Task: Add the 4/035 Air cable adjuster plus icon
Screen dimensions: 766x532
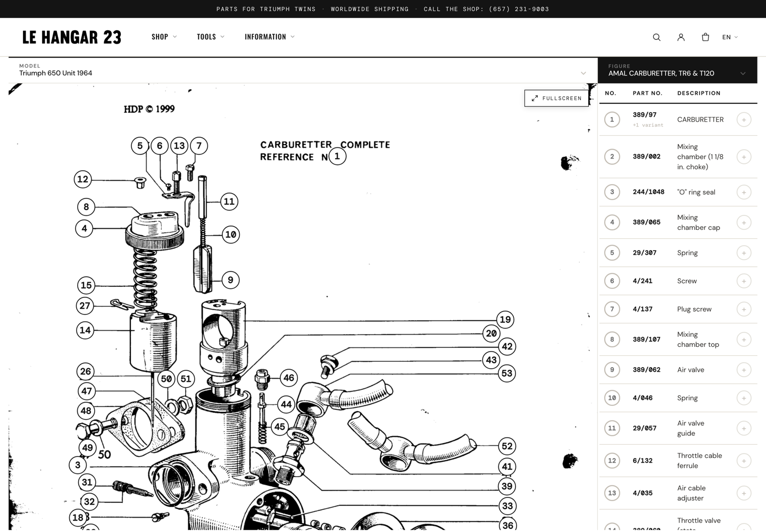Action: click(x=744, y=493)
